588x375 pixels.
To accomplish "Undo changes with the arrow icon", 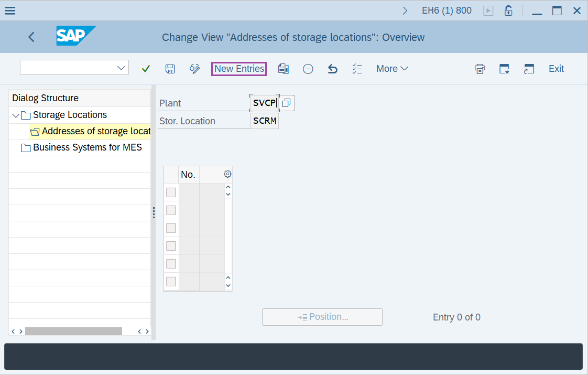I will tap(332, 69).
